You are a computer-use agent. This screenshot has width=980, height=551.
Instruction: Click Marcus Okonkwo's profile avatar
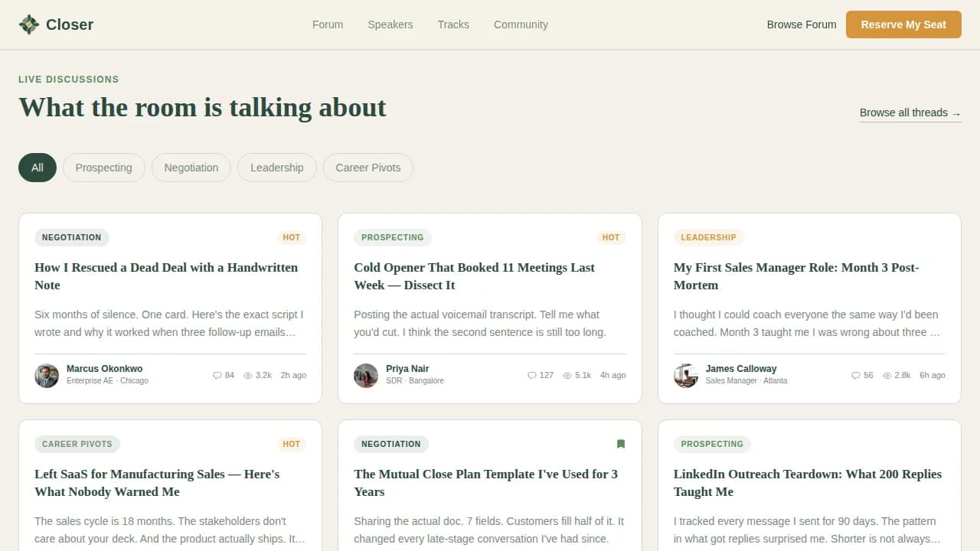click(46, 375)
